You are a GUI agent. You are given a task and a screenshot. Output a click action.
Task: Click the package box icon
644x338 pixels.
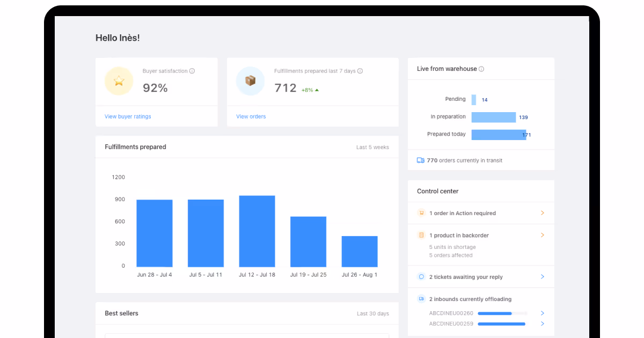click(x=251, y=81)
